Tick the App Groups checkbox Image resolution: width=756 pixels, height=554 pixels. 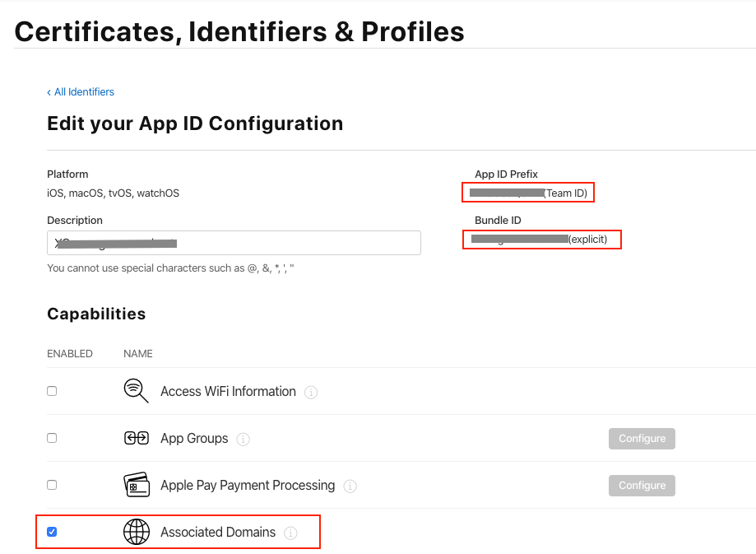pyautogui.click(x=52, y=438)
